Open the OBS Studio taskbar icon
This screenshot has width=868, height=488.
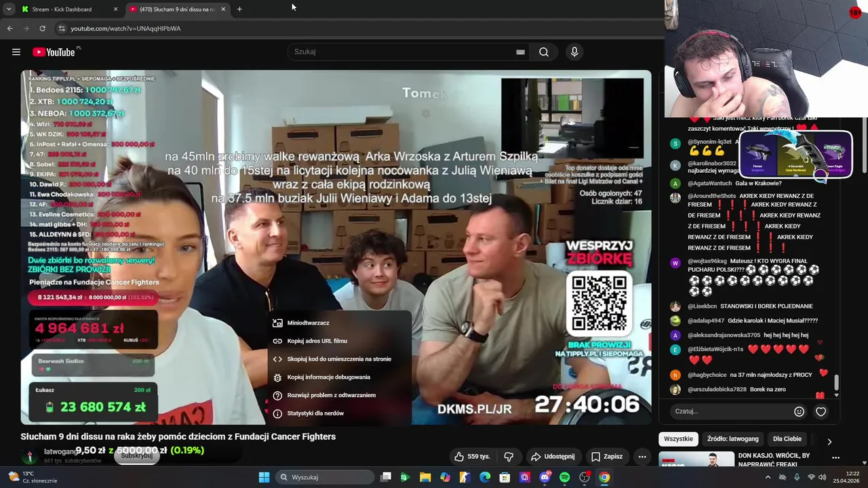pyautogui.click(x=585, y=477)
